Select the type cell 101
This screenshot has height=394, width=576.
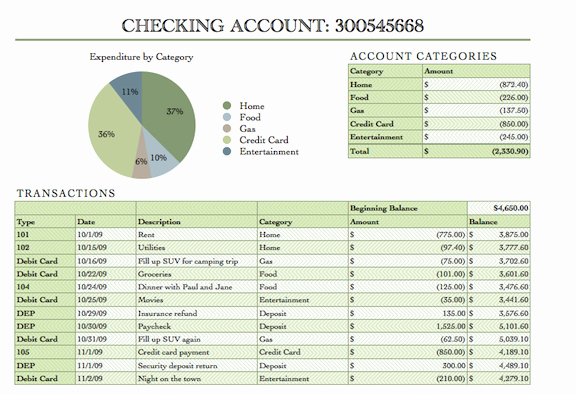coord(45,235)
